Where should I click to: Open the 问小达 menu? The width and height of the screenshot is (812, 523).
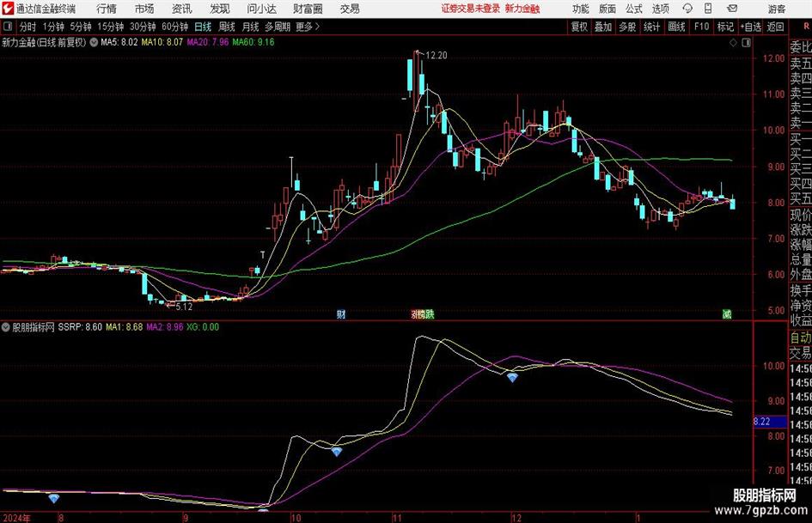tap(261, 9)
